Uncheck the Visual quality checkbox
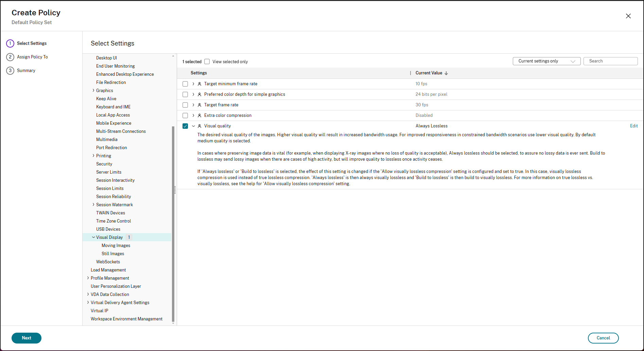The height and width of the screenshot is (351, 644). pos(185,126)
